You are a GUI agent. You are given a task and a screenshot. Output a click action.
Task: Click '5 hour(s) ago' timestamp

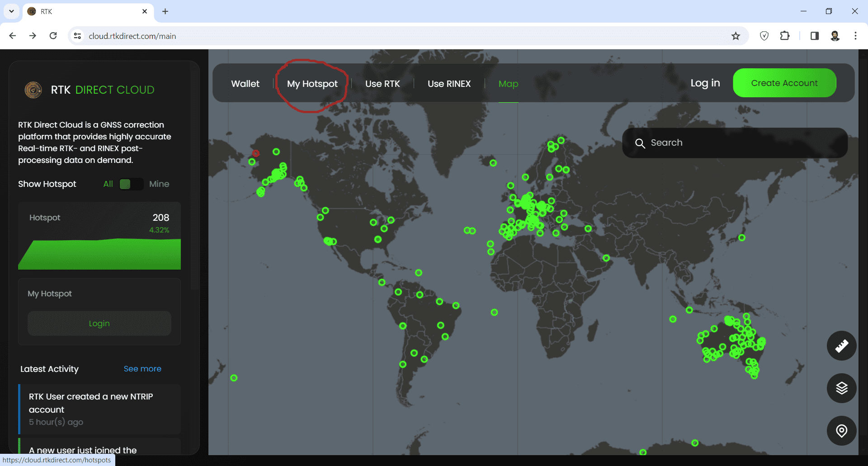pyautogui.click(x=56, y=422)
